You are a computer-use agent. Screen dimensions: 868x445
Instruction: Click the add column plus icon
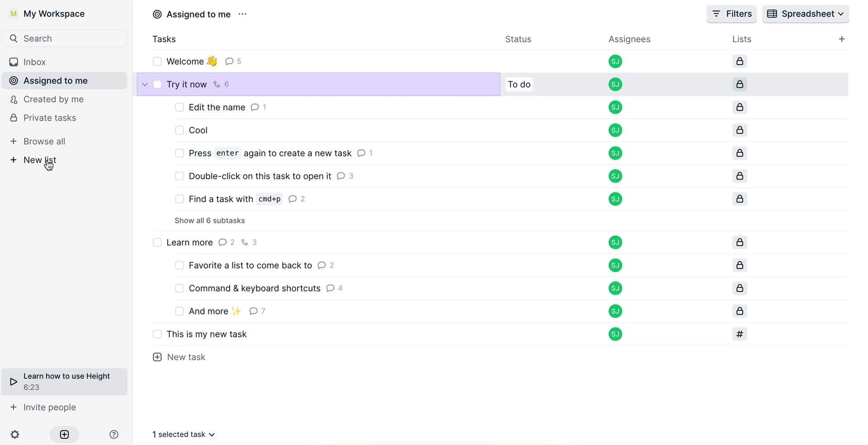[x=841, y=39]
